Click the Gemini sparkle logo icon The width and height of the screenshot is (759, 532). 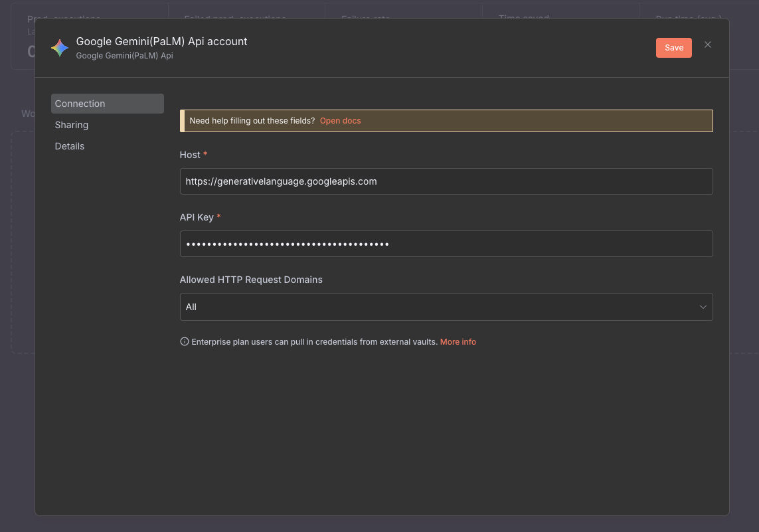(60, 48)
